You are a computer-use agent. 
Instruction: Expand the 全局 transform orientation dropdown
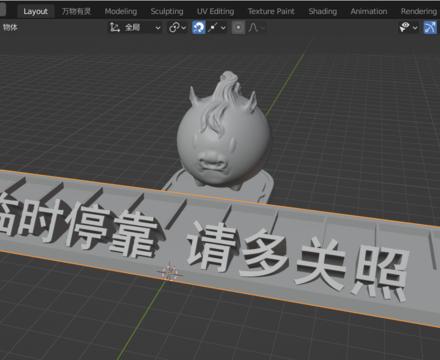[x=135, y=27]
